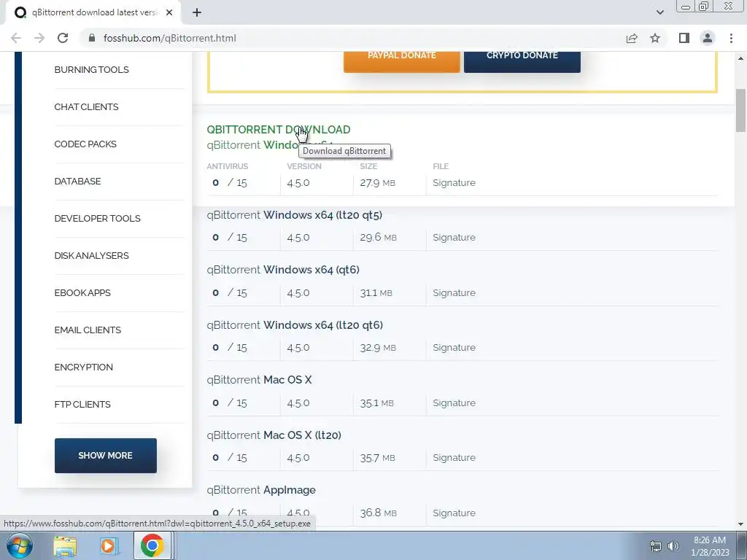Open the Chrome three-dot menu
The image size is (747, 560).
click(731, 38)
